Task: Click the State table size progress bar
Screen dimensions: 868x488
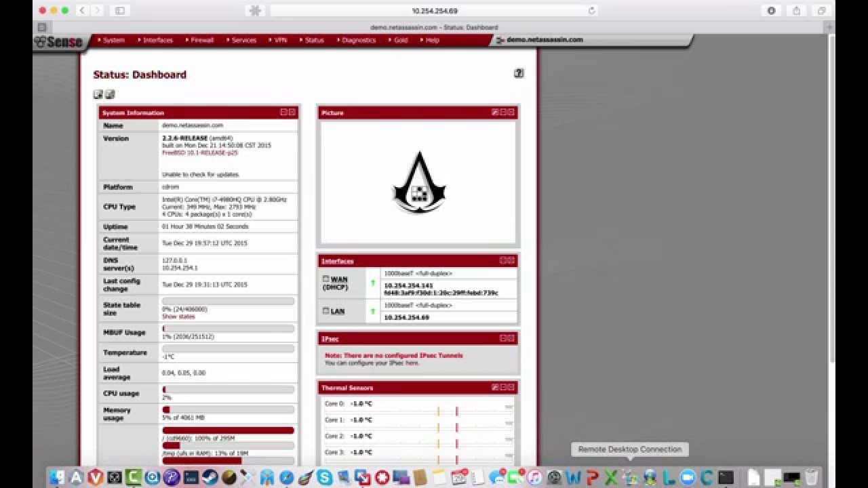Action: 228,301
